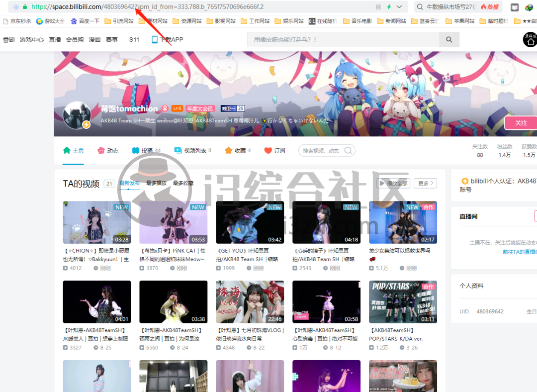Open the 【✧CHION✧】即使是小恶魔 video thumbnail
The height and width of the screenshot is (392, 537).
(97, 222)
